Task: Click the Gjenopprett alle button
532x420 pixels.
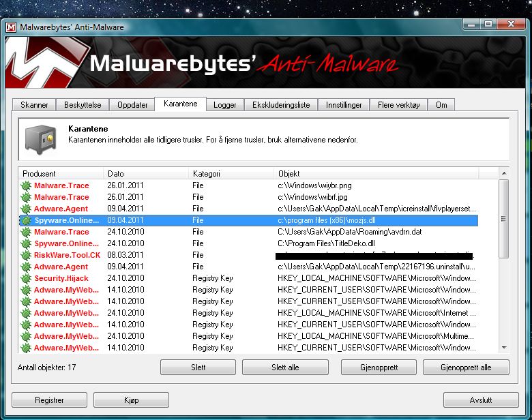Action: [x=466, y=367]
